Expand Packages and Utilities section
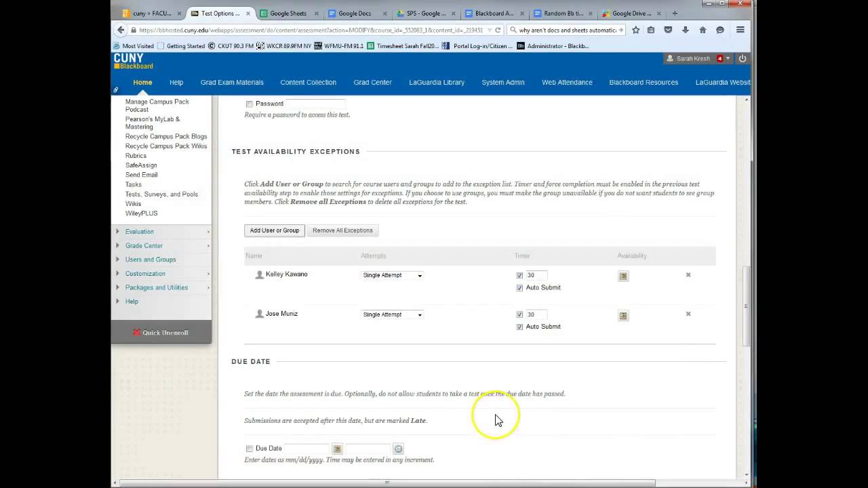Viewport: 868px width, 488px height. (x=157, y=287)
